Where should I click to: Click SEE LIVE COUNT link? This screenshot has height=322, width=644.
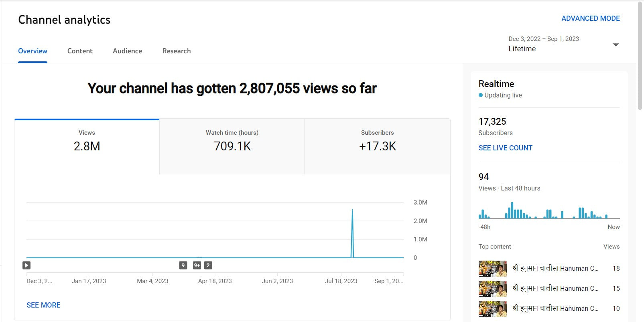click(505, 148)
